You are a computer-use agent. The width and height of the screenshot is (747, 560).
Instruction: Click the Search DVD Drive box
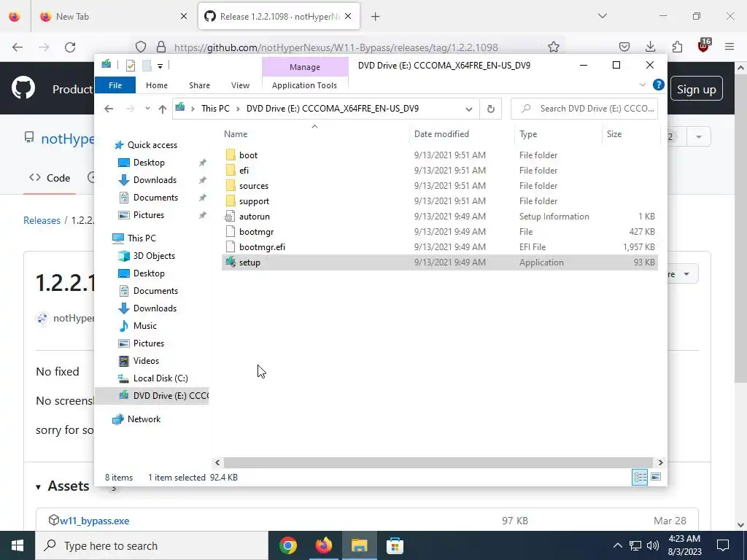pos(584,109)
